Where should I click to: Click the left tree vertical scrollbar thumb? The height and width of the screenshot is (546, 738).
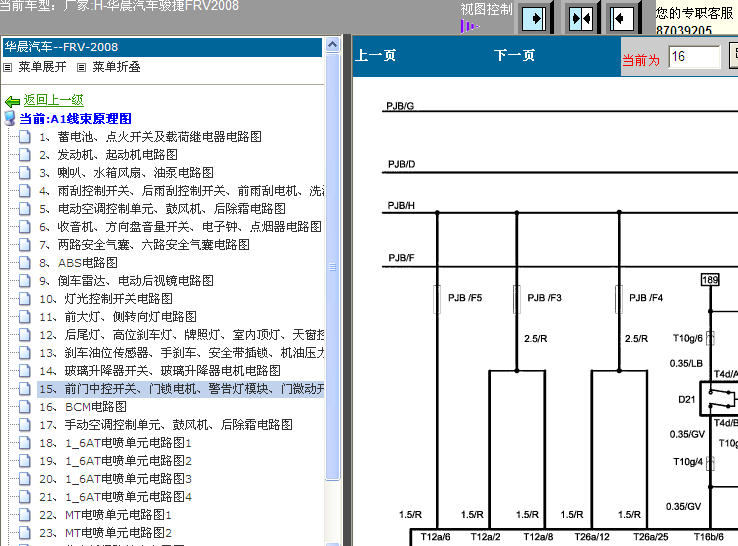tap(332, 267)
